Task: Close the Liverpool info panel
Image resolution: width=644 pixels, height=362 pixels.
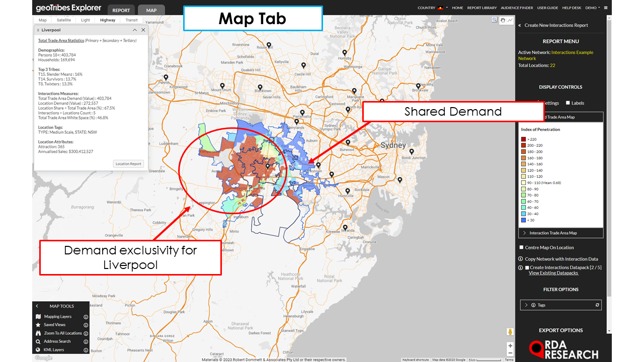Action: 143,30
